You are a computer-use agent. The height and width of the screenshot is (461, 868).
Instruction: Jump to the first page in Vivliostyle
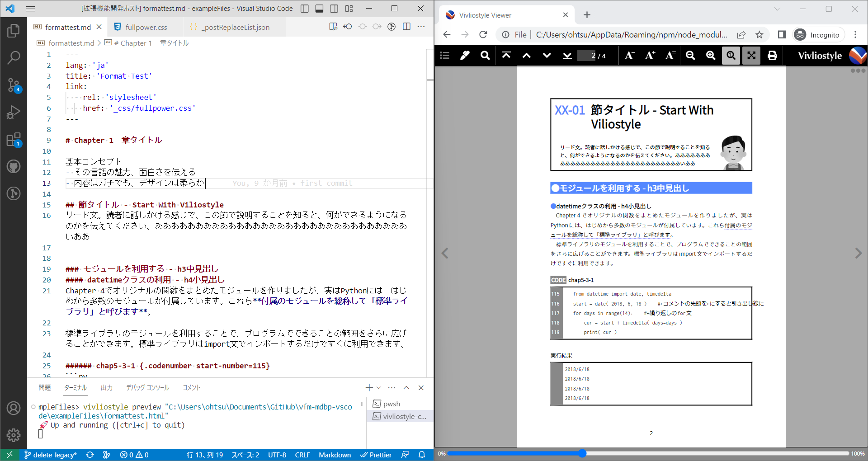(x=506, y=55)
